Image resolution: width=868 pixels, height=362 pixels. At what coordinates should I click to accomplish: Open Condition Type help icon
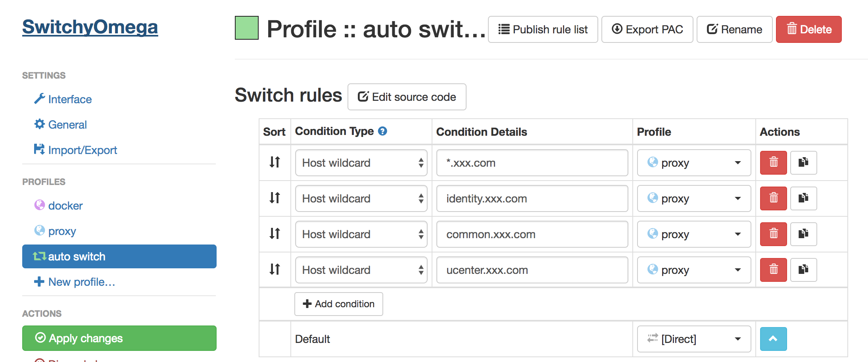[x=382, y=131]
